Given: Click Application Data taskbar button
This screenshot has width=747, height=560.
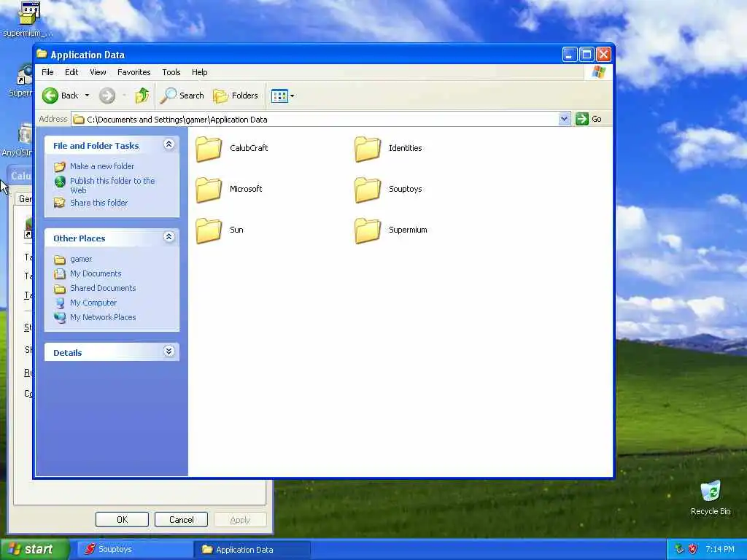Looking at the screenshot, I should 252,550.
